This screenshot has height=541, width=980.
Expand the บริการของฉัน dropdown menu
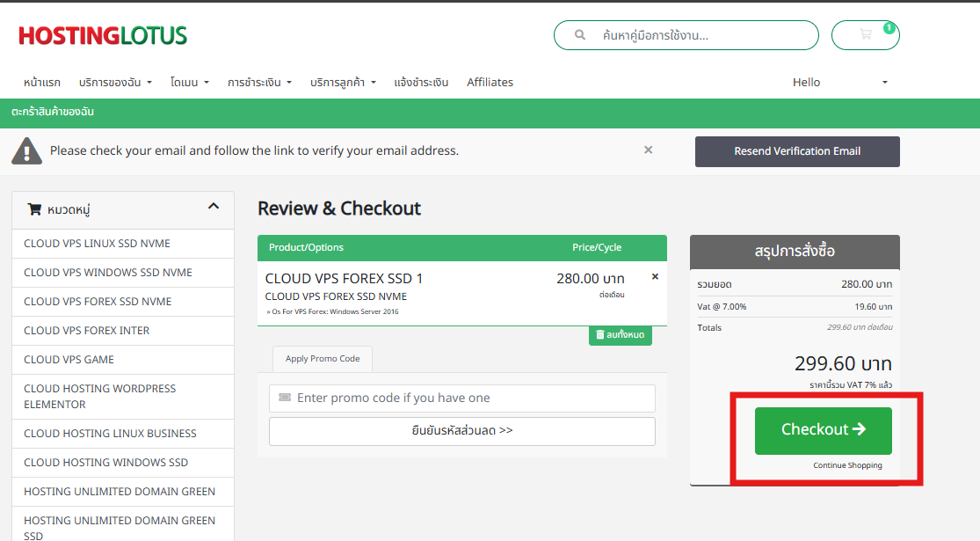click(116, 82)
